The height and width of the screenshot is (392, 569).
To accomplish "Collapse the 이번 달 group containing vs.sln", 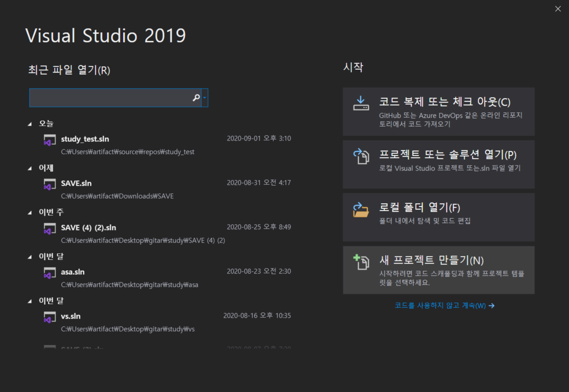I will point(30,301).
